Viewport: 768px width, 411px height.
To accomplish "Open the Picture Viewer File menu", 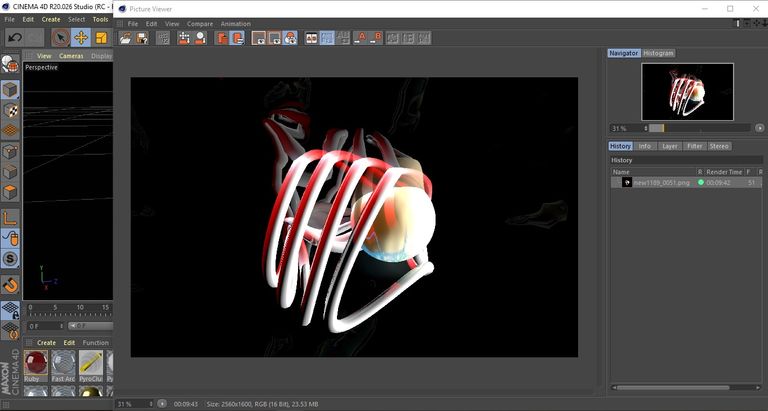I will click(133, 24).
